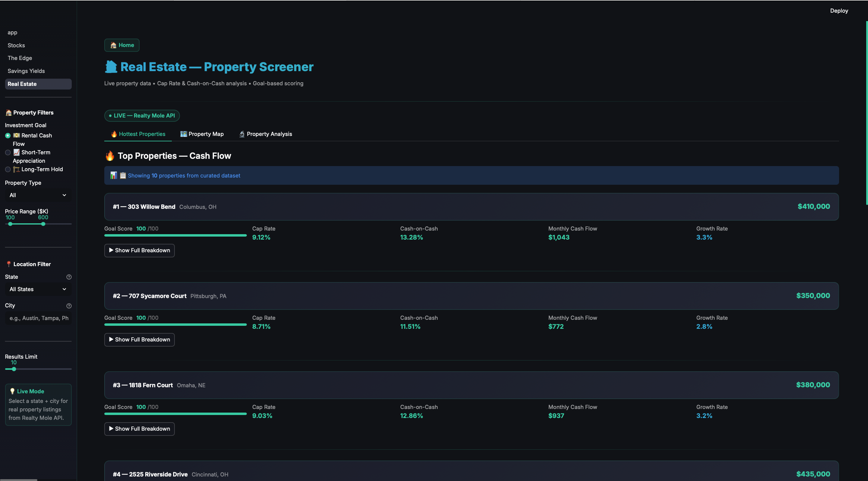Open the Property Type dropdown

[38, 195]
